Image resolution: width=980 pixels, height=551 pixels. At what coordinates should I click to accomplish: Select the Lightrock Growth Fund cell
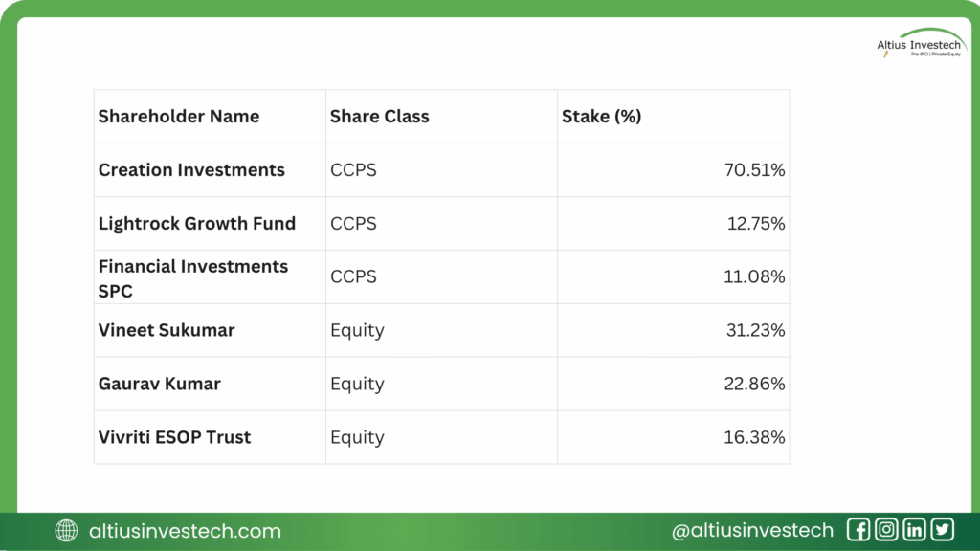(x=197, y=224)
